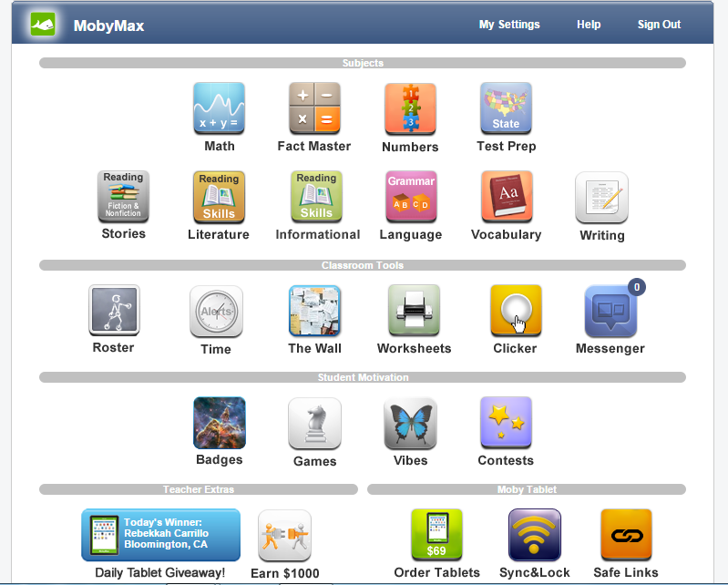Open the Help menu item
Screen dimensions: 728x585
tap(589, 24)
